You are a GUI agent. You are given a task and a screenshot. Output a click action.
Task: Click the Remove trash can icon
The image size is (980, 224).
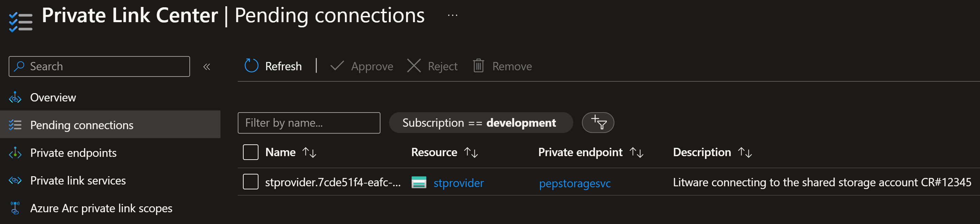(x=478, y=65)
